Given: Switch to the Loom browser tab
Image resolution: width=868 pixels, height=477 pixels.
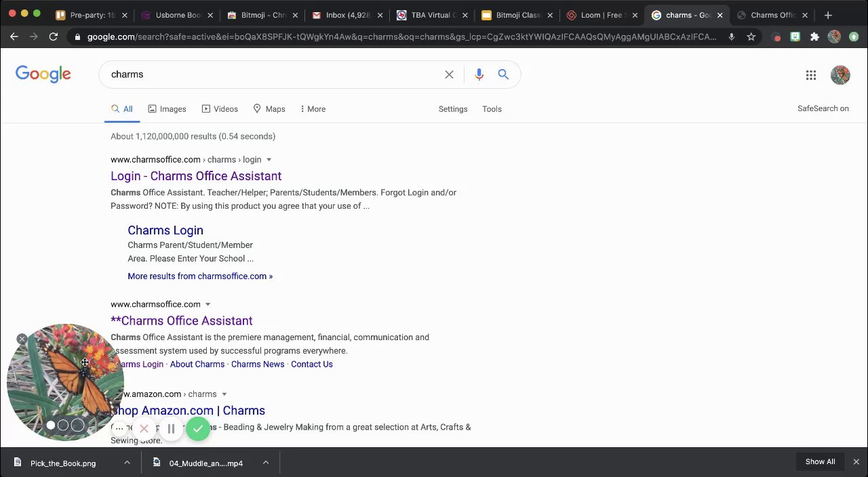Looking at the screenshot, I should (601, 15).
